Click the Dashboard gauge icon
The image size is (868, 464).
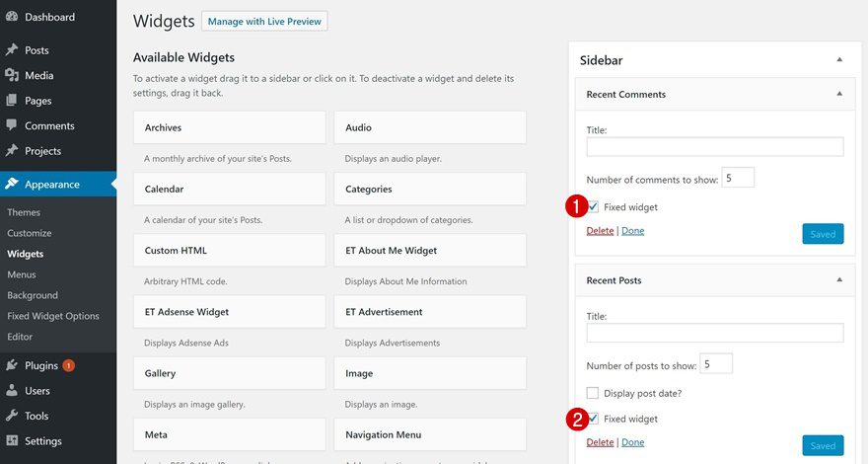[x=12, y=18]
